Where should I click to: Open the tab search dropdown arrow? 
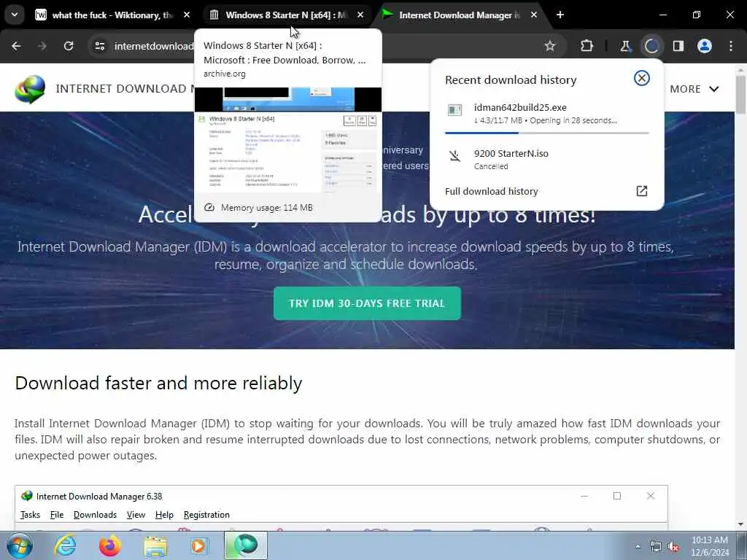coord(15,15)
